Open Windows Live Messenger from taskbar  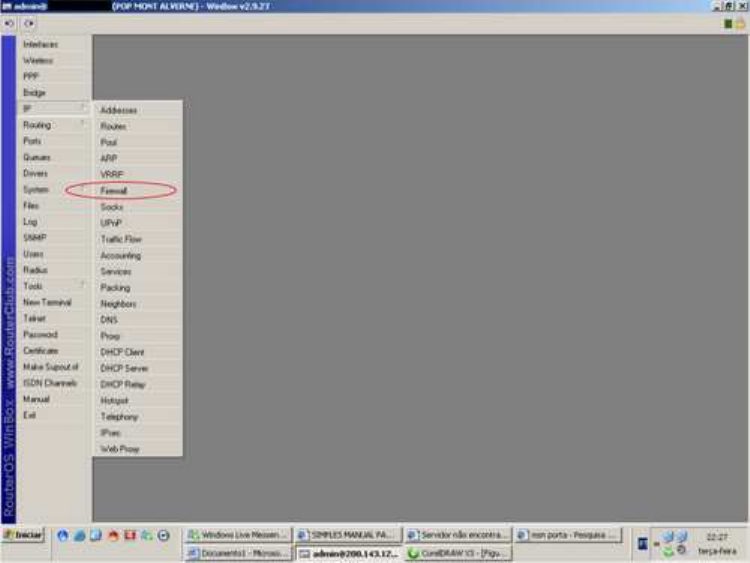239,536
